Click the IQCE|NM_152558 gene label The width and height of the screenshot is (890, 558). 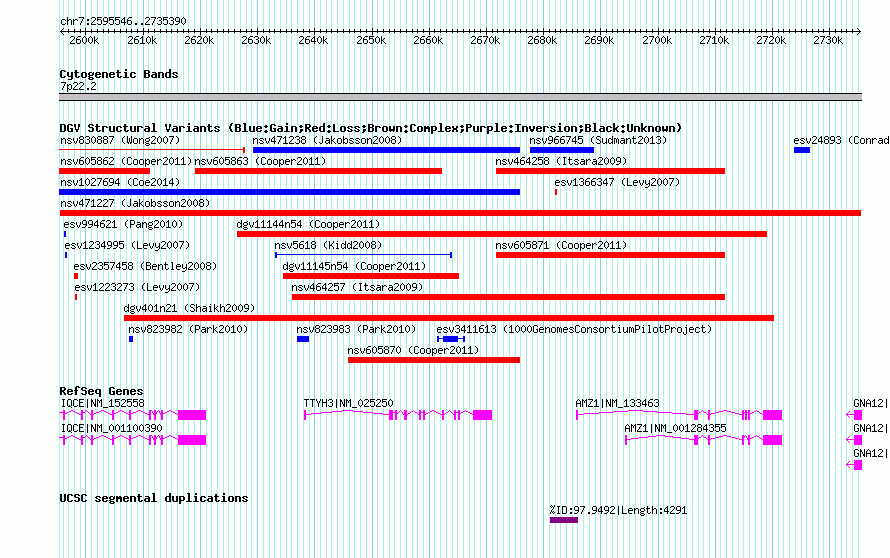[x=103, y=404]
